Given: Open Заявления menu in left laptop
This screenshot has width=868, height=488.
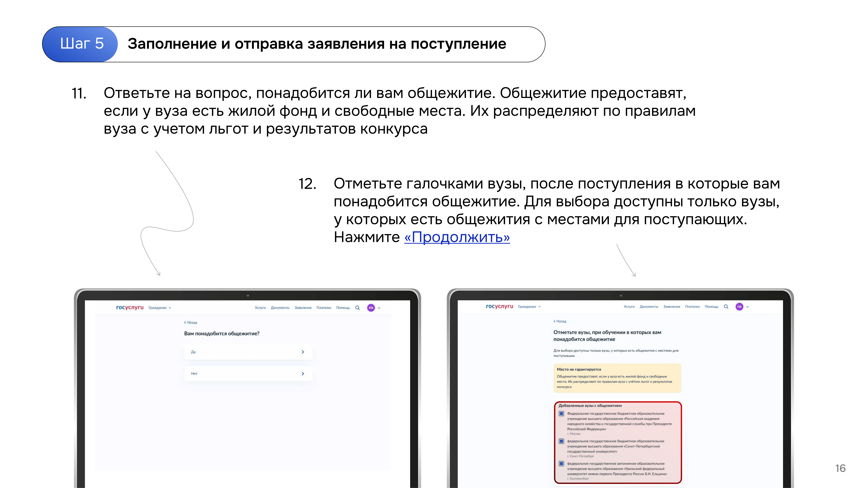Looking at the screenshot, I should [x=303, y=308].
